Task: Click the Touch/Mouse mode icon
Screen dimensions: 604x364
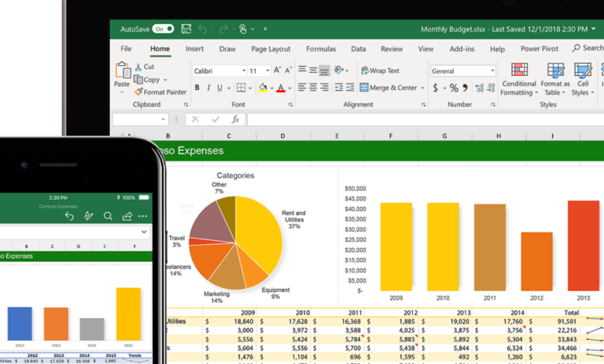Action: pos(242,29)
